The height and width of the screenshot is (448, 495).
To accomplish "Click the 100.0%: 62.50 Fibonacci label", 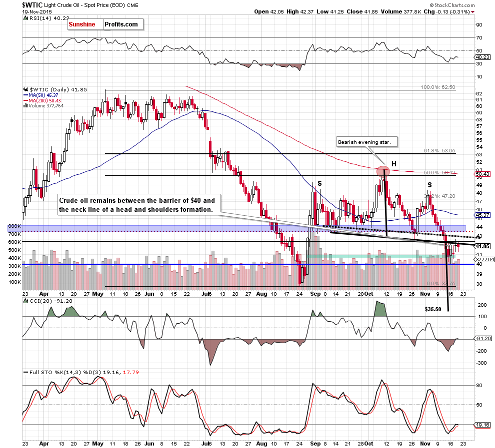I will [438, 87].
